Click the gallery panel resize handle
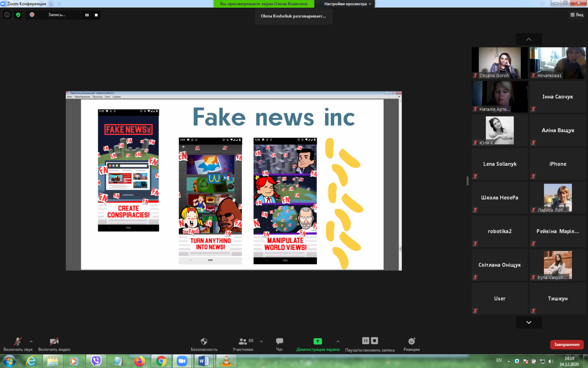Screen dimensions: 588x368 click(467, 181)
